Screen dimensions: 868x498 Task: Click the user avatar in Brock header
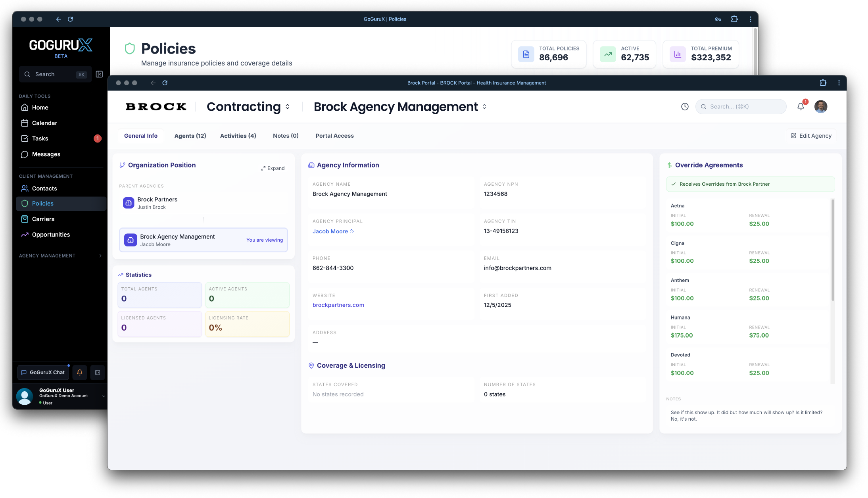[820, 106]
